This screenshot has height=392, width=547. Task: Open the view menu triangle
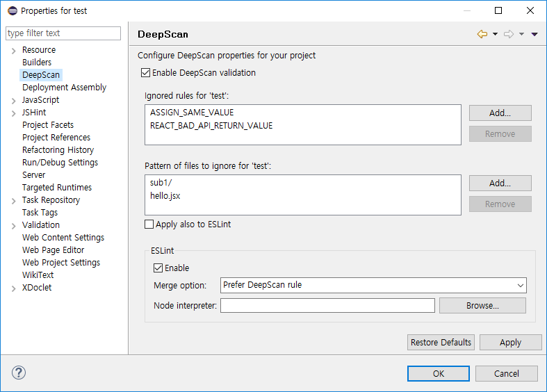click(x=534, y=34)
